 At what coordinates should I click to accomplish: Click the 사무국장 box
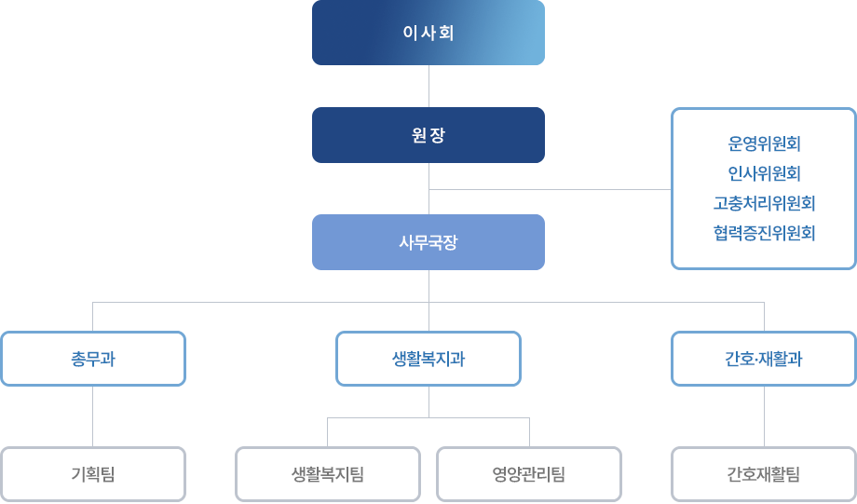pyautogui.click(x=428, y=242)
